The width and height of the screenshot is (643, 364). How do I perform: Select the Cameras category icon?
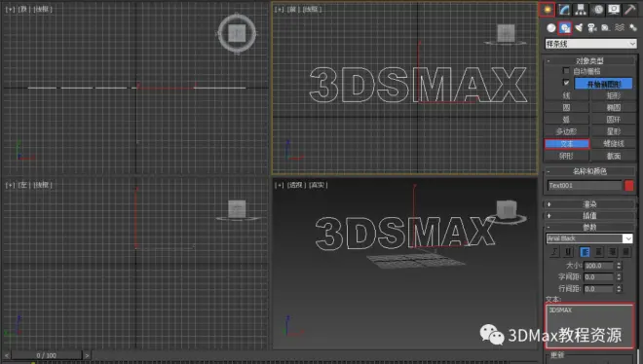point(592,28)
